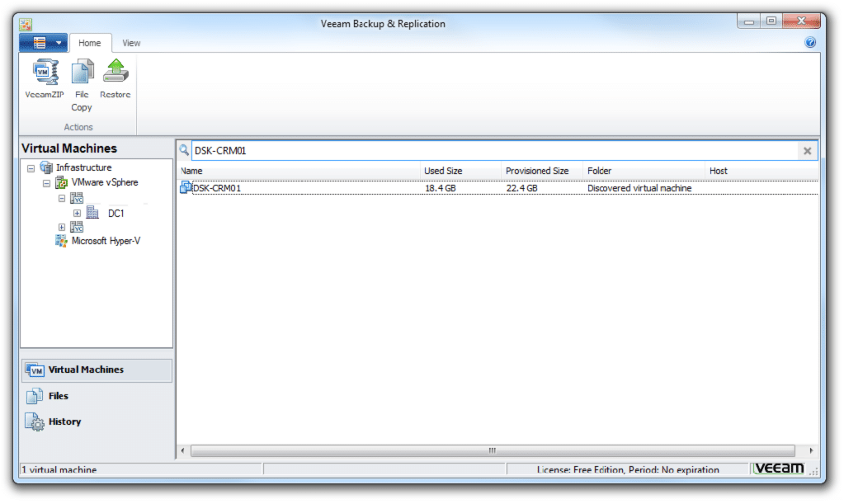844x504 pixels.
Task: Click the DSK-CRM01 virtual machine icon
Action: (186, 188)
